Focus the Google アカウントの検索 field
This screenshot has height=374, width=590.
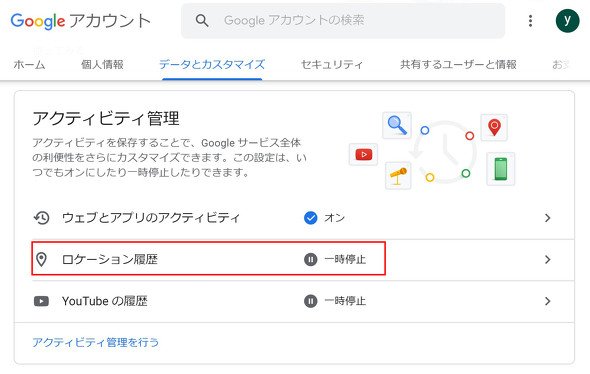(x=343, y=21)
